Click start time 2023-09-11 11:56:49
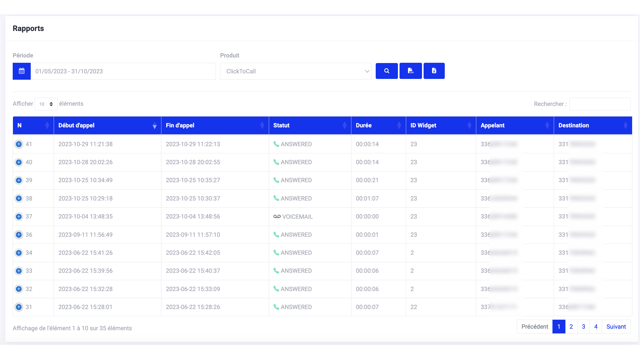 pyautogui.click(x=85, y=235)
